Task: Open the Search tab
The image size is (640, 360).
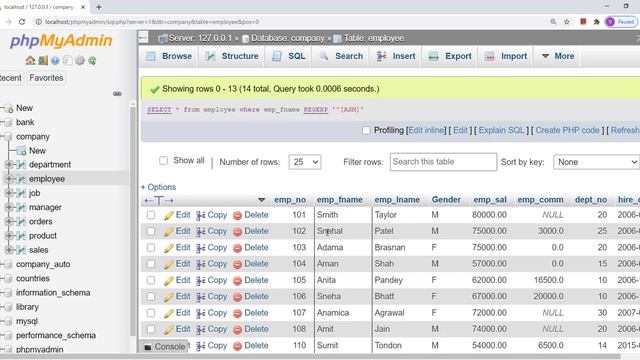Action: [x=341, y=56]
